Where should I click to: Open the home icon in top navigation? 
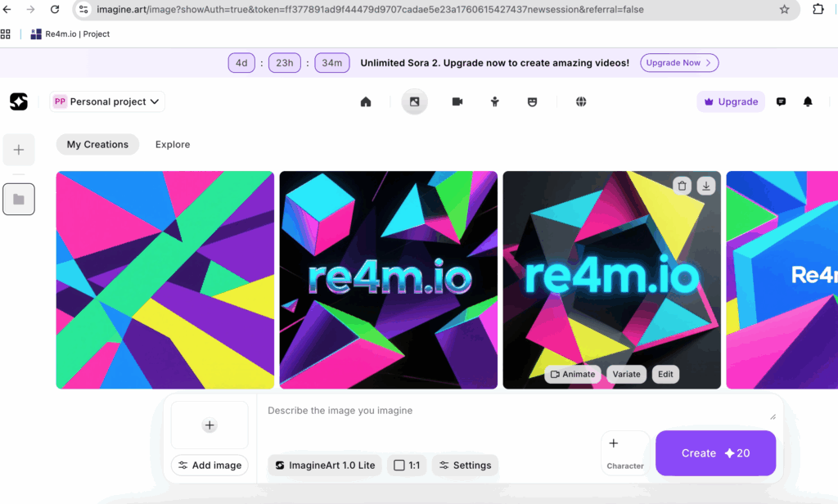(366, 101)
